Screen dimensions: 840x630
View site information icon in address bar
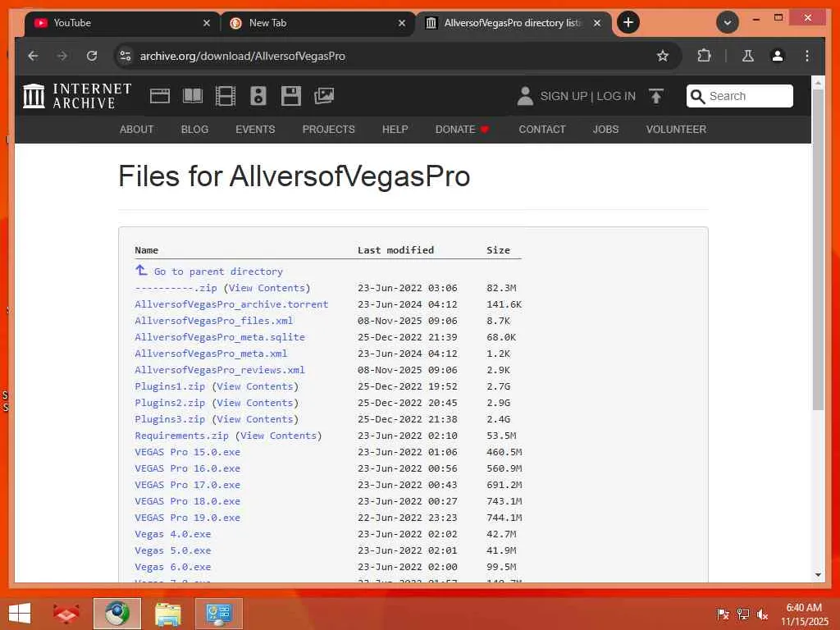[126, 56]
